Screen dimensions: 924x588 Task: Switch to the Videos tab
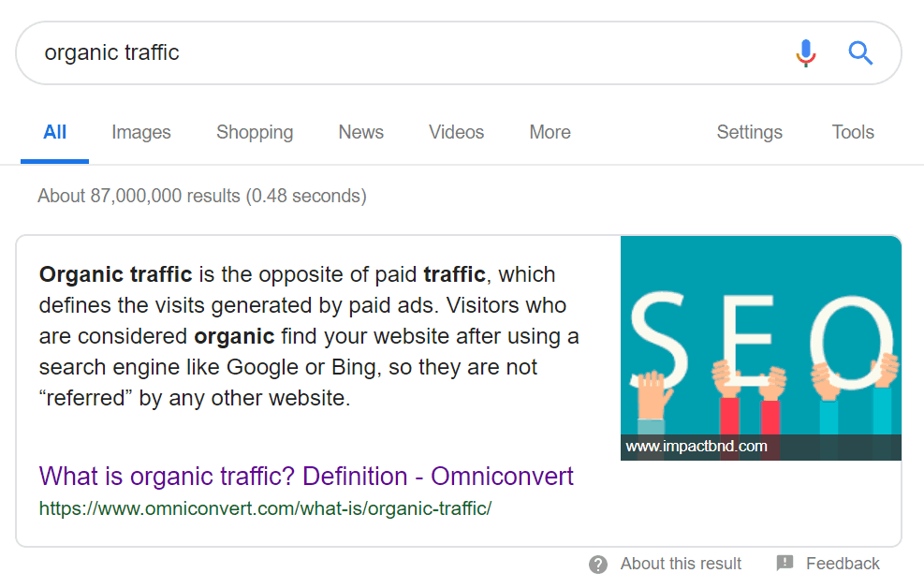(457, 132)
